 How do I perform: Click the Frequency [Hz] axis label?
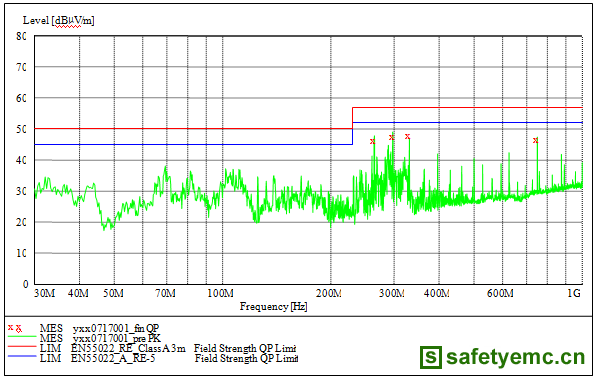(x=273, y=306)
